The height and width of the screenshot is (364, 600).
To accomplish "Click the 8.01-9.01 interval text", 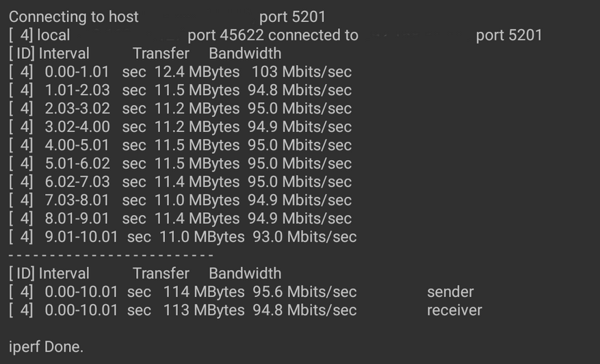I will 77,219.
